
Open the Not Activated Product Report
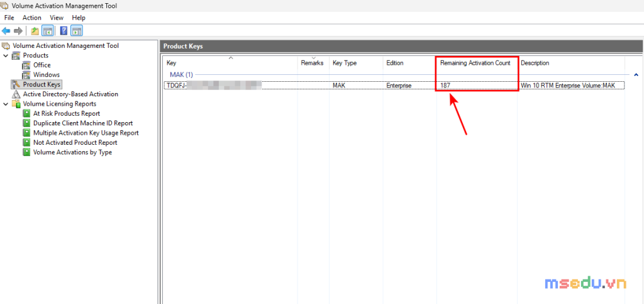tap(75, 142)
